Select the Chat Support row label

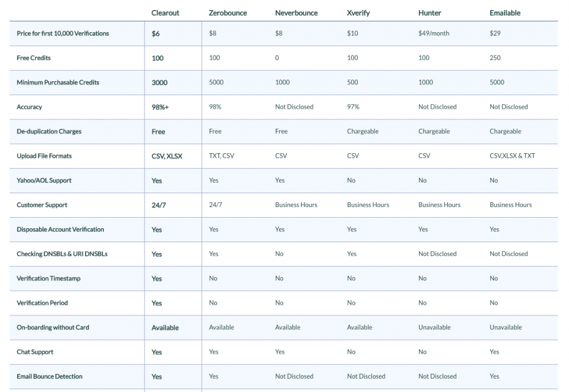click(x=35, y=352)
